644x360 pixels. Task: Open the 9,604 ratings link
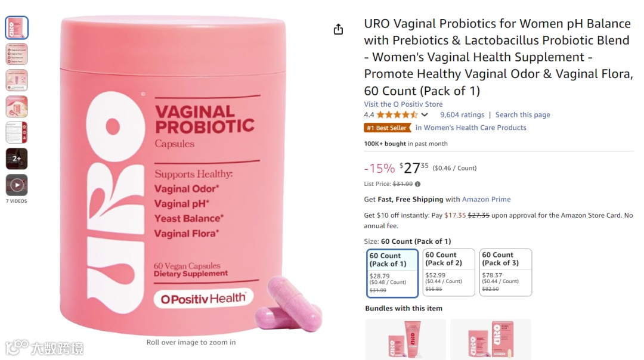(462, 115)
